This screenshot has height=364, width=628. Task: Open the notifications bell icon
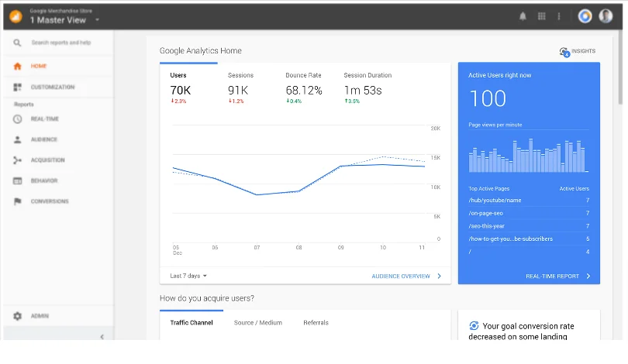tap(523, 16)
